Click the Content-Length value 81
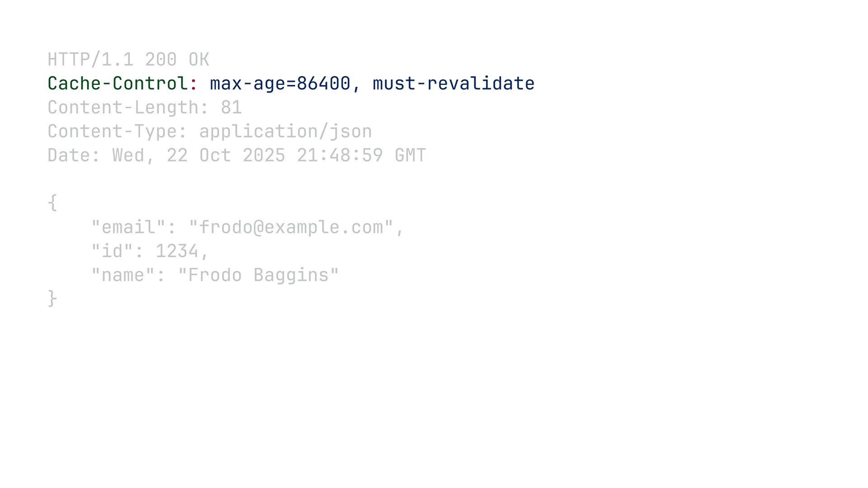This screenshot has height=488, width=868. tap(231, 108)
